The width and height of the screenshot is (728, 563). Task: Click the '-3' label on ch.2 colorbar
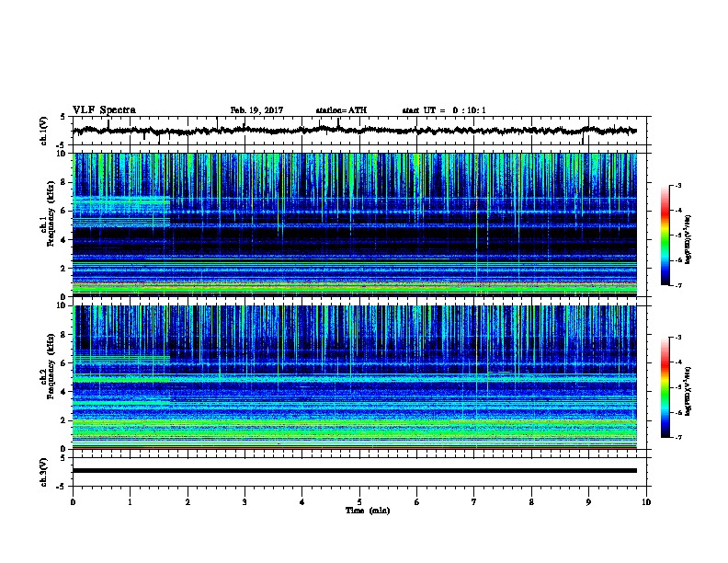677,338
